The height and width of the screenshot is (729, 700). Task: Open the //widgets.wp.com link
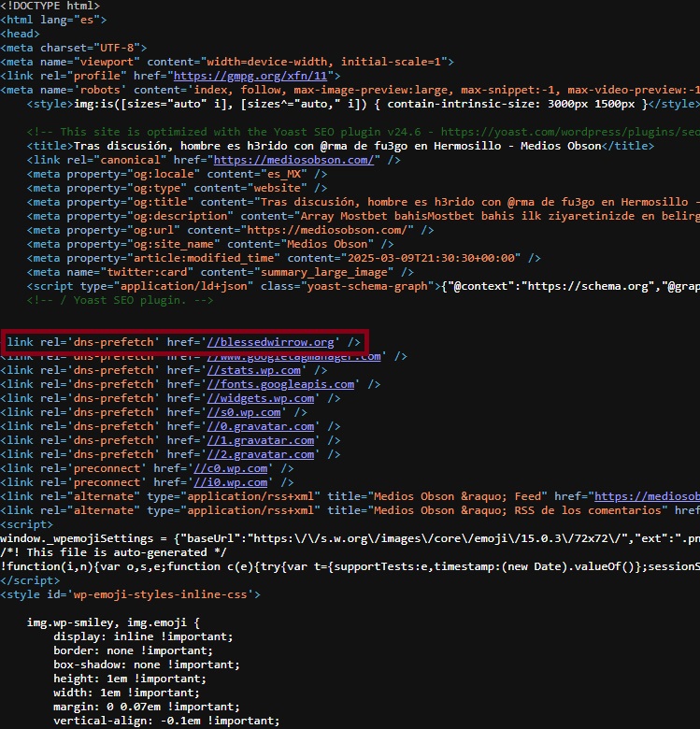point(261,398)
